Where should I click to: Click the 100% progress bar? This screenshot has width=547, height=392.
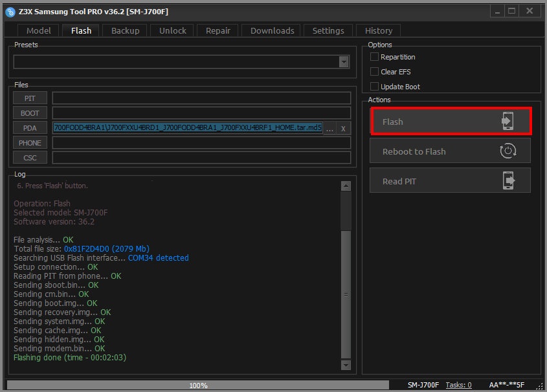(198, 385)
